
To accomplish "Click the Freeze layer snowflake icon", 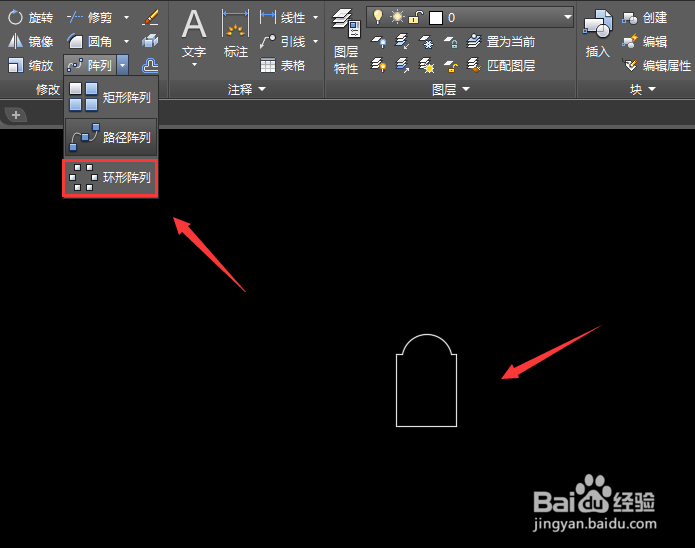I will click(x=426, y=42).
